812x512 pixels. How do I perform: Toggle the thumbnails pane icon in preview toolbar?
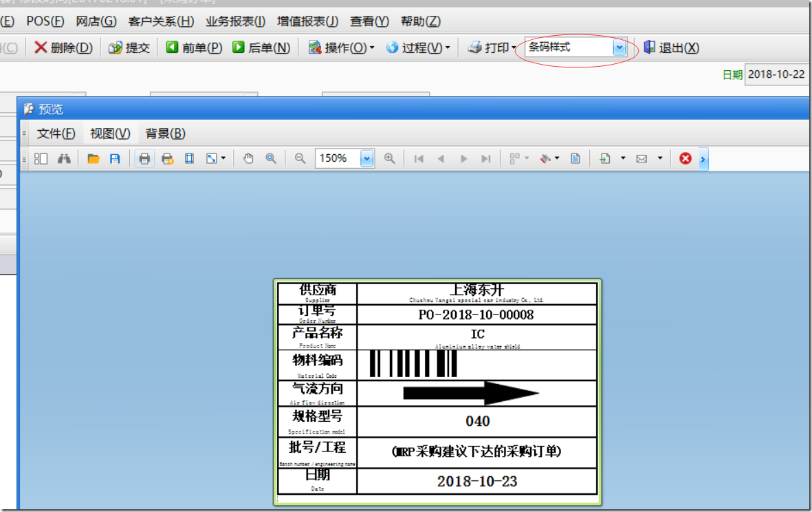[41, 158]
